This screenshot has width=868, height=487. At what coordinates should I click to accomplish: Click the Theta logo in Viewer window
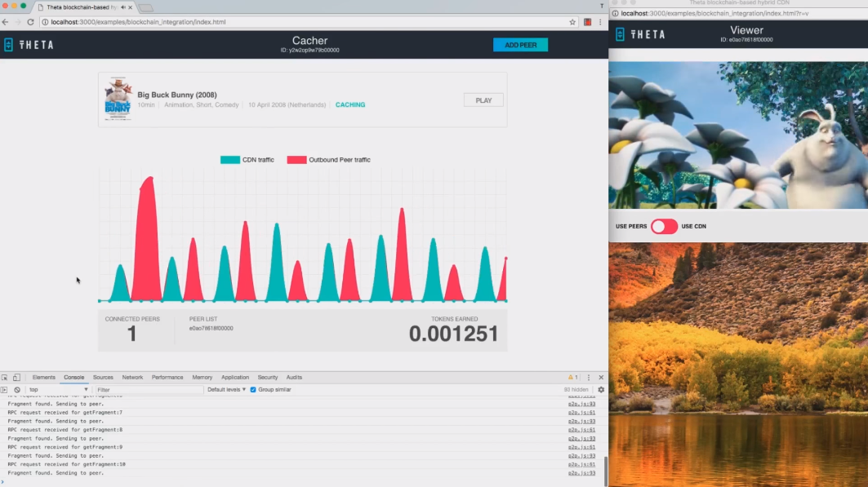[x=640, y=34]
